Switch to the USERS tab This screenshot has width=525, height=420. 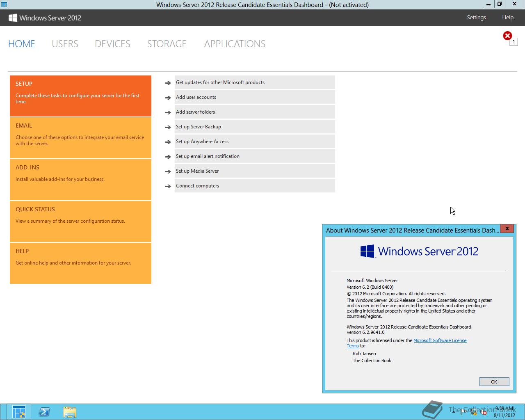click(65, 44)
